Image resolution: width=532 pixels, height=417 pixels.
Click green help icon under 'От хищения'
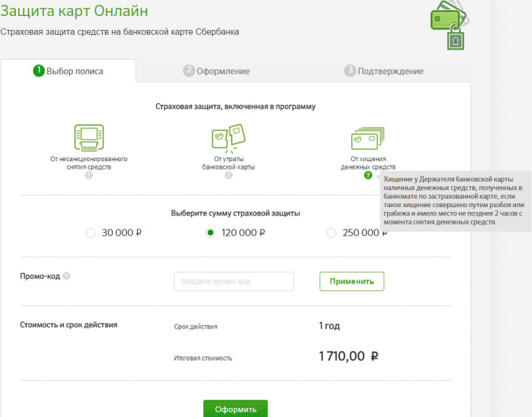(x=367, y=176)
